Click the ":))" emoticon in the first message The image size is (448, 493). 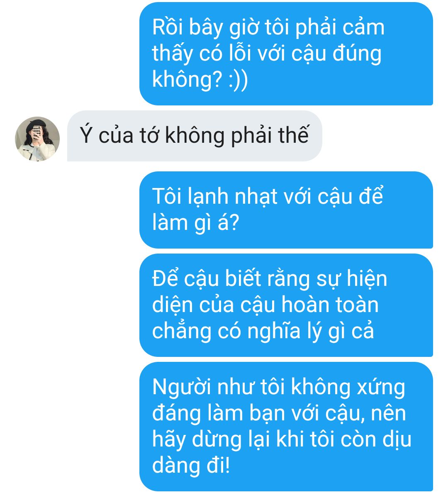point(238,80)
